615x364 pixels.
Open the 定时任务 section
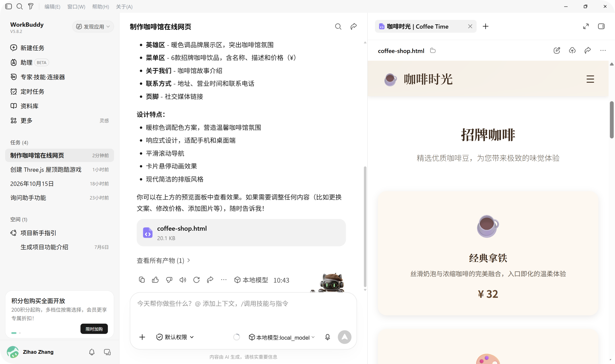point(60,92)
